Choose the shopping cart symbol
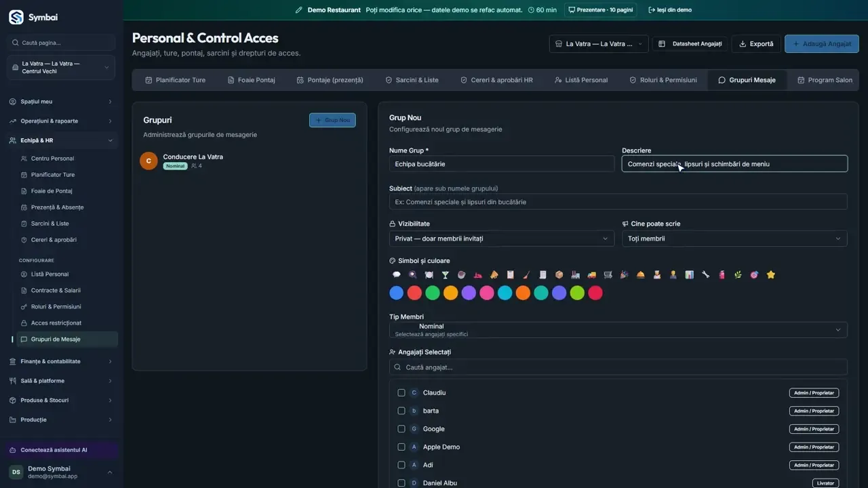 (x=608, y=274)
